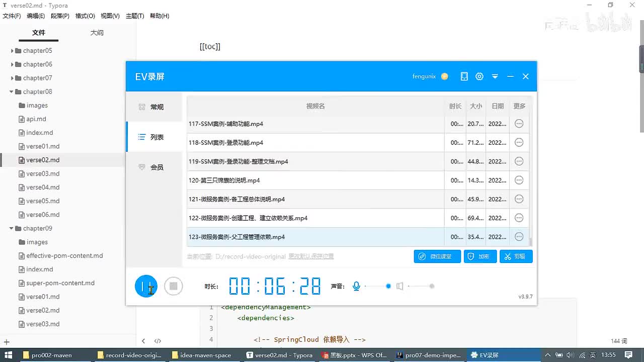This screenshot has height=362, width=644.
Task: Stop the recording in EV录屏
Action: coord(174,286)
